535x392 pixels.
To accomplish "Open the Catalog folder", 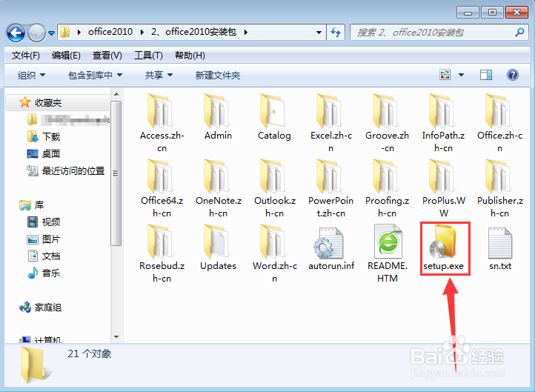I will pyautogui.click(x=274, y=116).
